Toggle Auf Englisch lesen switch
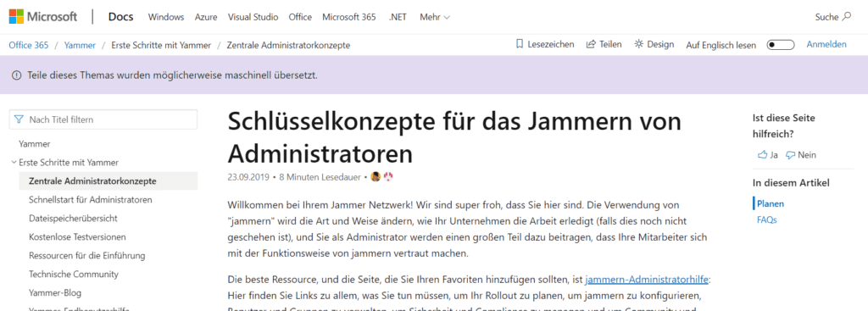Screen dimensions: 868x311 (x=781, y=45)
